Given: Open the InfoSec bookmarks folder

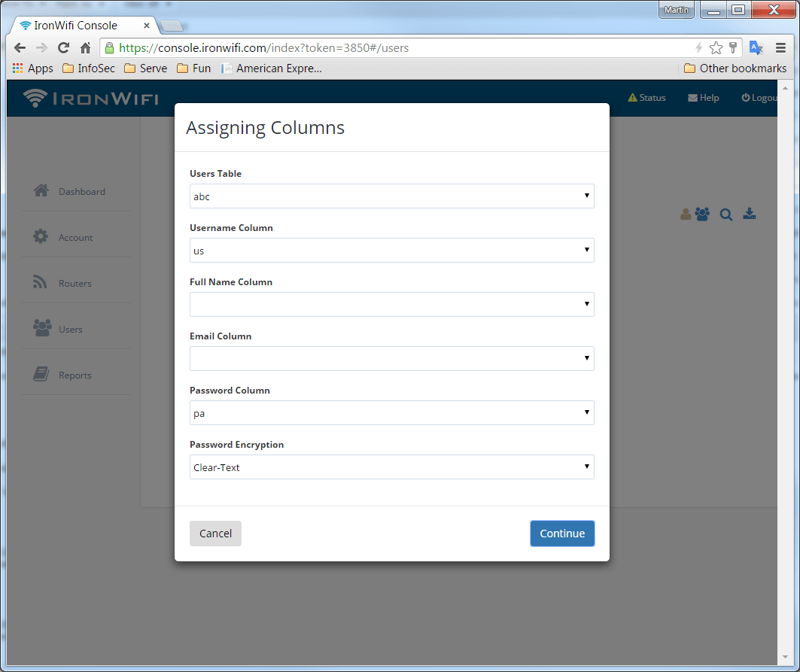Looking at the screenshot, I should pyautogui.click(x=89, y=68).
